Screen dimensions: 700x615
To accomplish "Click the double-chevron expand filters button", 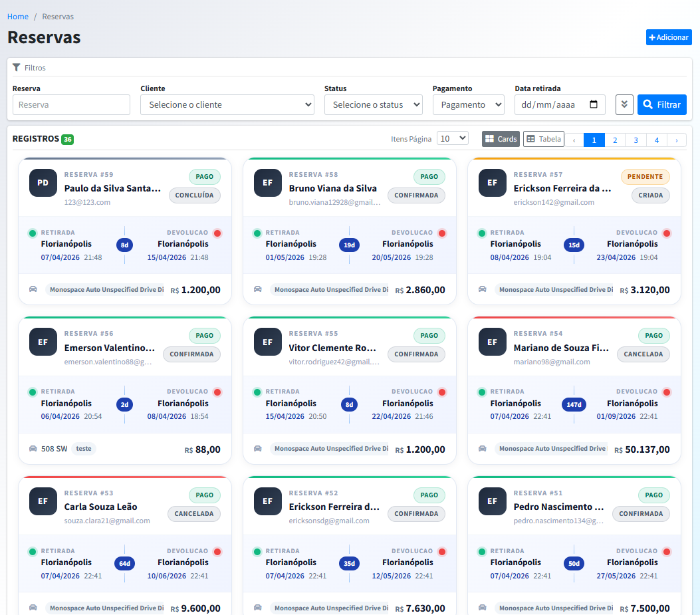I will [624, 104].
